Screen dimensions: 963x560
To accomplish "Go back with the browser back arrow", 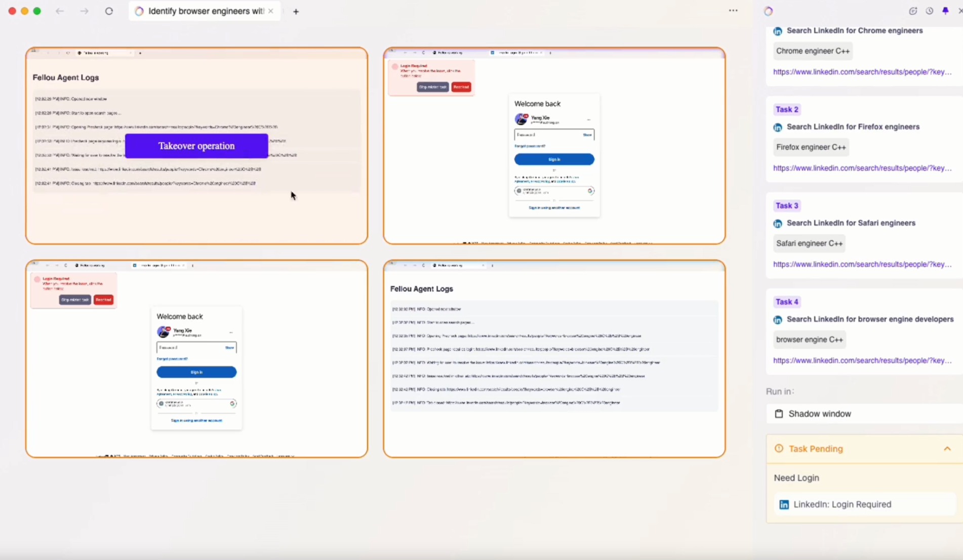I will [60, 11].
